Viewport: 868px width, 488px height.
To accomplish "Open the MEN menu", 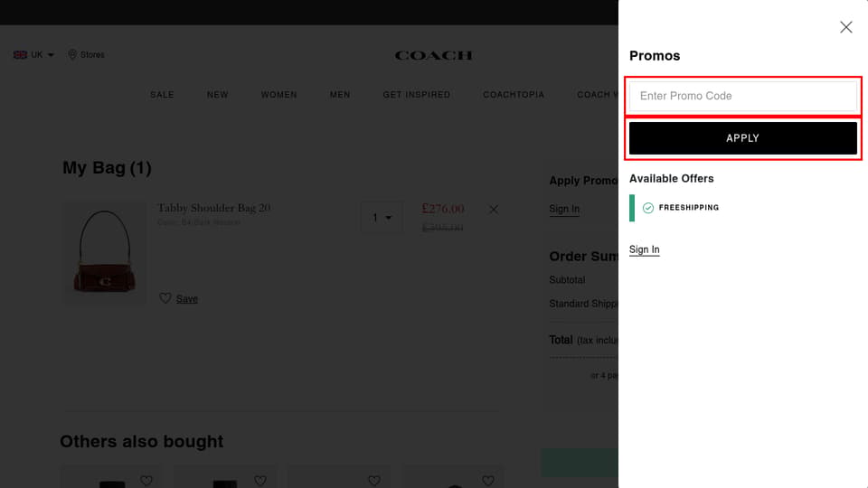I will pos(340,95).
